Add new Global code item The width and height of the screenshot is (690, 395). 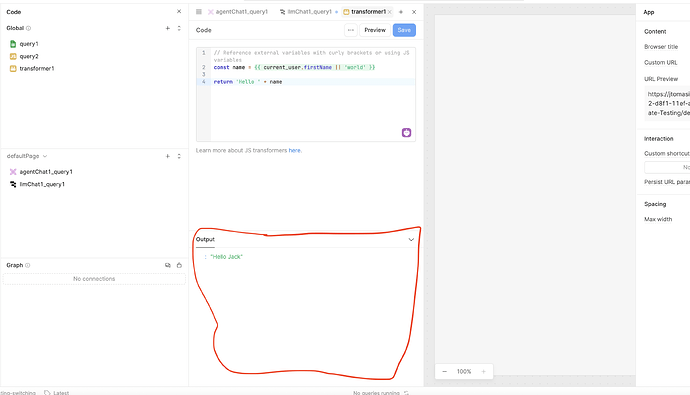click(168, 28)
